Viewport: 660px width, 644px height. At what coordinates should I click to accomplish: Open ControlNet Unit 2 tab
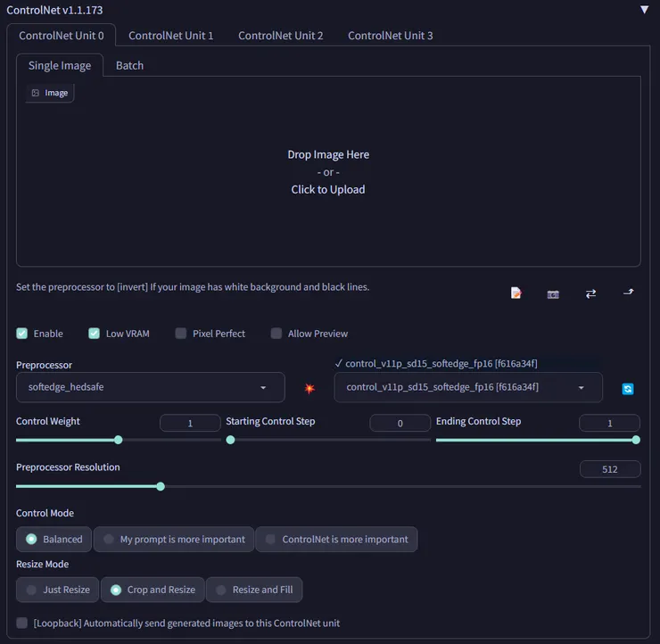[280, 36]
